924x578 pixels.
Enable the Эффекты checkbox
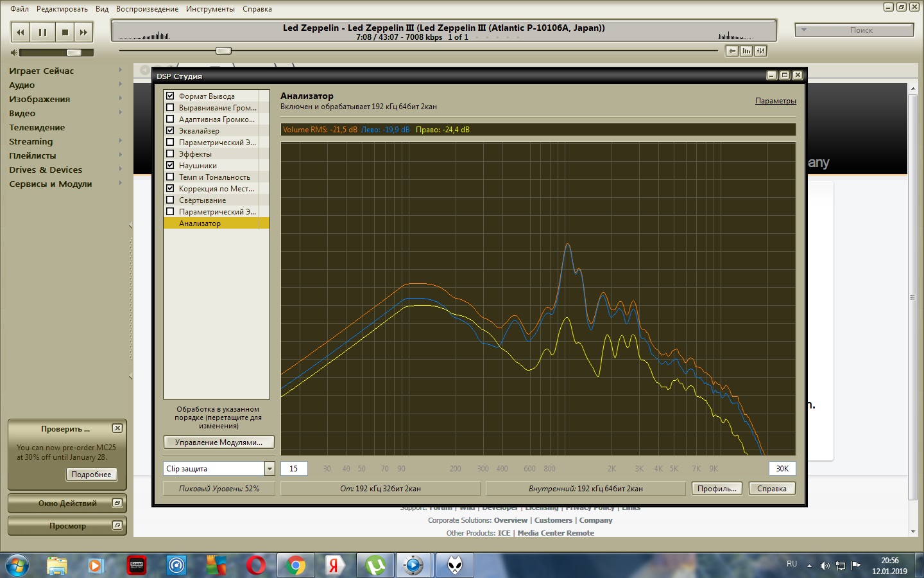[x=170, y=154]
